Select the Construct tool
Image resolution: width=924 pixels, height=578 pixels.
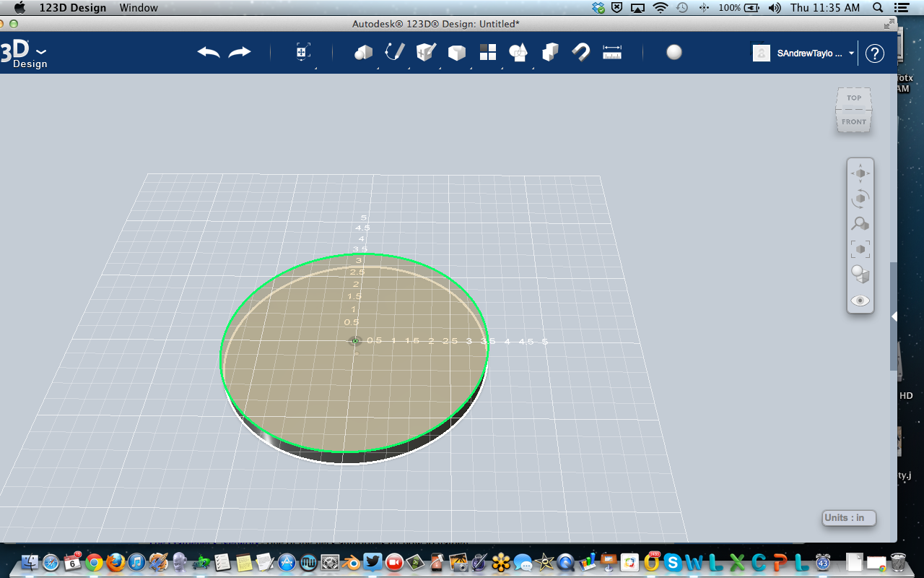coord(424,52)
